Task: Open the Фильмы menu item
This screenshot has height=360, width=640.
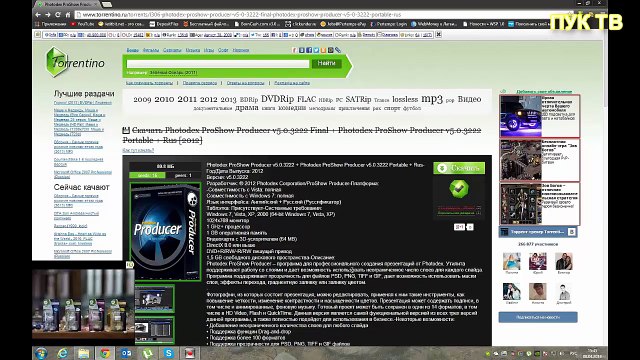Action: (x=151, y=50)
